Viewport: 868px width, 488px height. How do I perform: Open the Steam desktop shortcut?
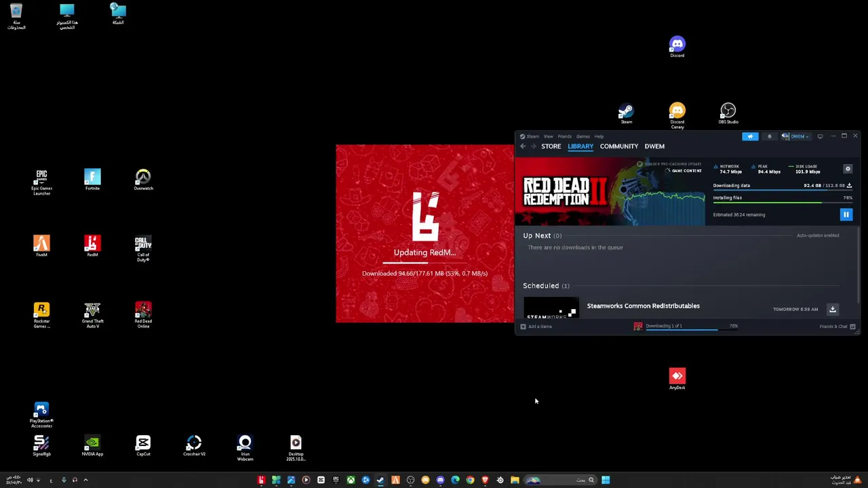[x=626, y=114]
